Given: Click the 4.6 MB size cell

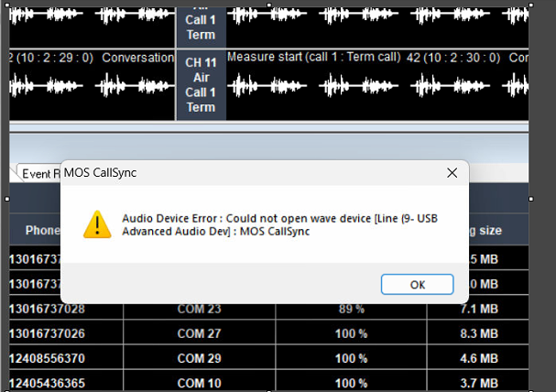Looking at the screenshot, I should (479, 358).
